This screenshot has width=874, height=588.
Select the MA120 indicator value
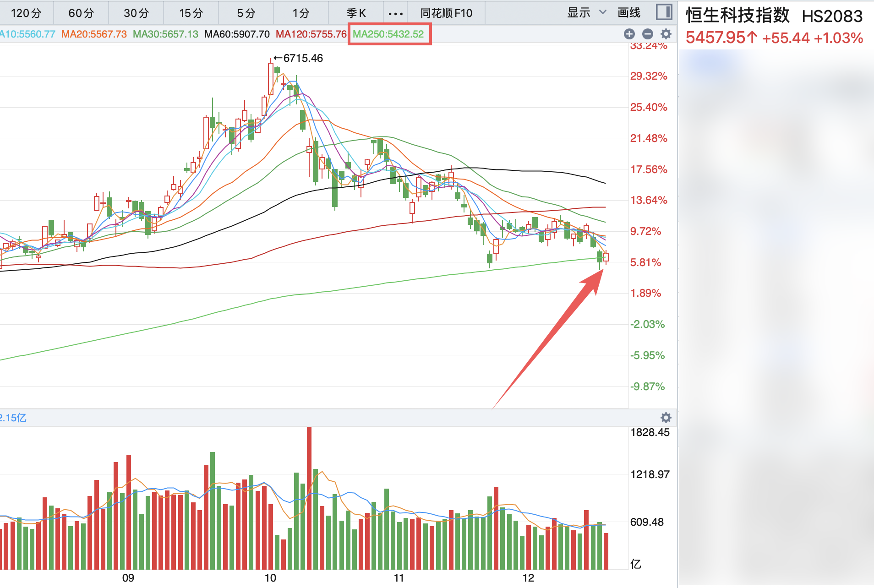click(x=311, y=34)
